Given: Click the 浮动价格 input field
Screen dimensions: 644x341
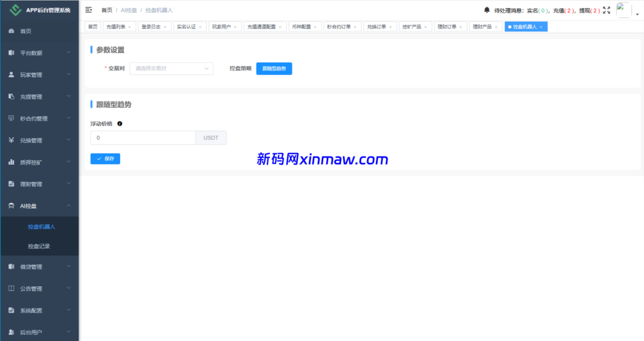Looking at the screenshot, I should tap(143, 138).
